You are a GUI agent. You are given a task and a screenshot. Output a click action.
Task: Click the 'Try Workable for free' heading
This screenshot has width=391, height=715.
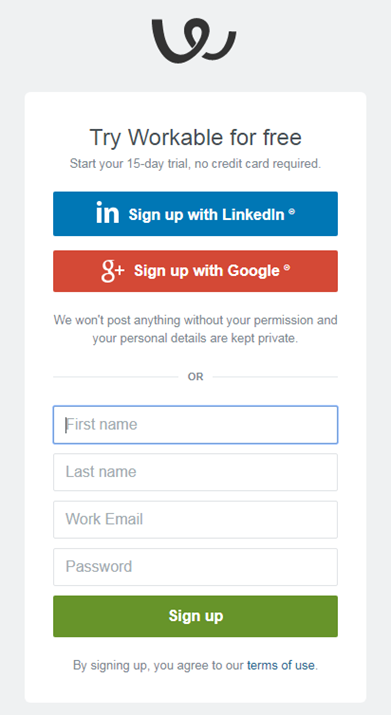(195, 137)
